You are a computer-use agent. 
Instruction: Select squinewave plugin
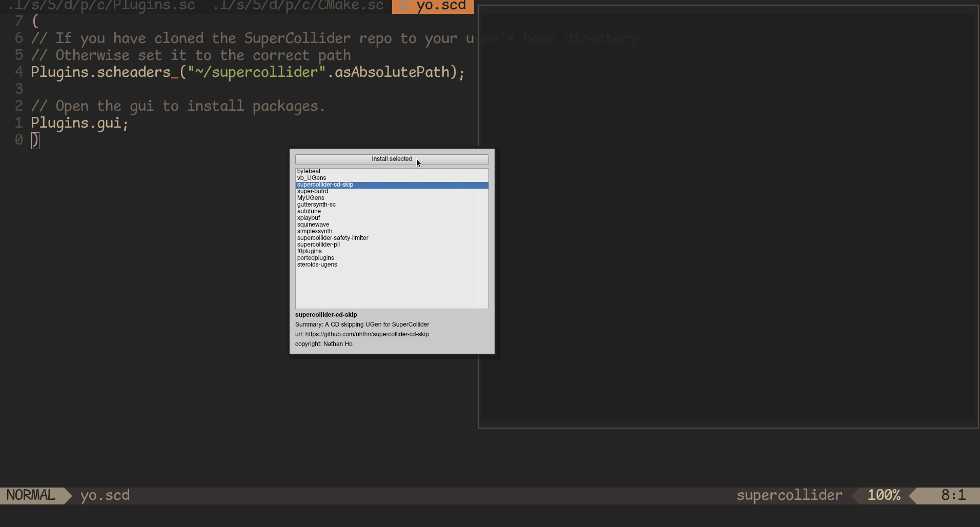(392, 225)
